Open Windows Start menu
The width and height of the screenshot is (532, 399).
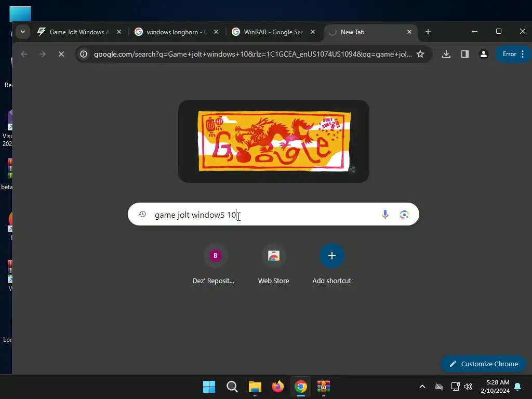[209, 387]
